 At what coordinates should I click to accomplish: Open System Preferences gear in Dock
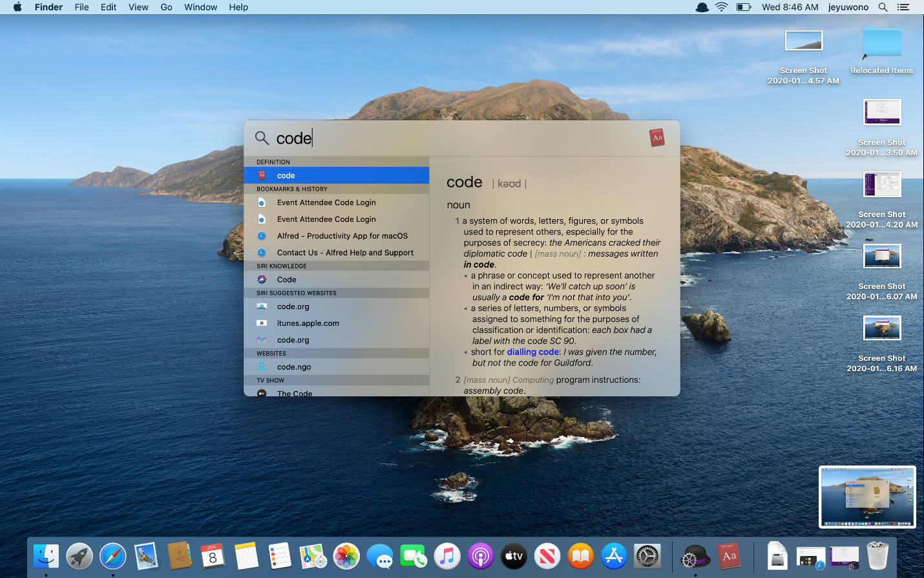[647, 556]
